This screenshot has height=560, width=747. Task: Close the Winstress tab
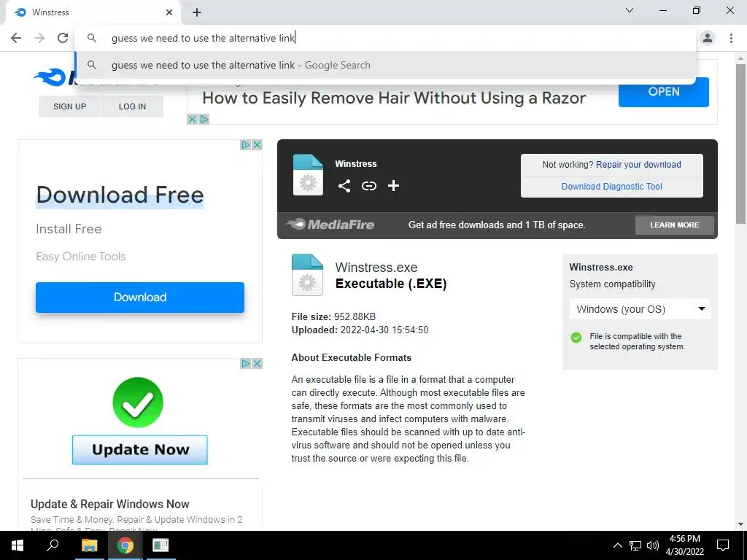pos(169,12)
